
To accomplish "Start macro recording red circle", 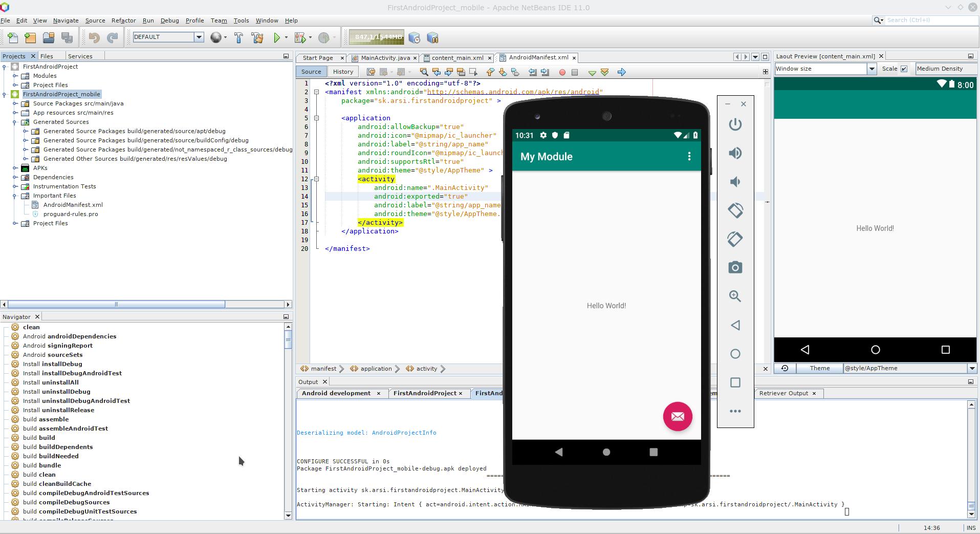I will pos(562,72).
